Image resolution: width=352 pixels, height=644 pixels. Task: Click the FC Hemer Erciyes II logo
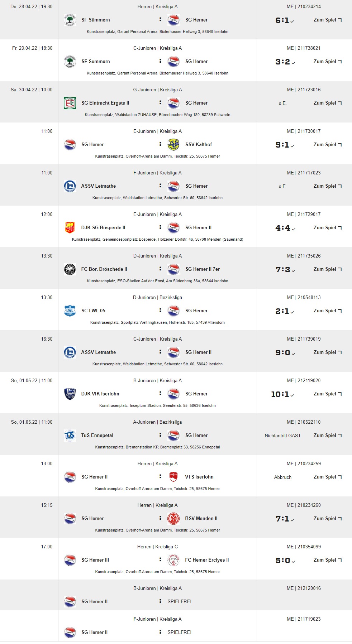173,560
